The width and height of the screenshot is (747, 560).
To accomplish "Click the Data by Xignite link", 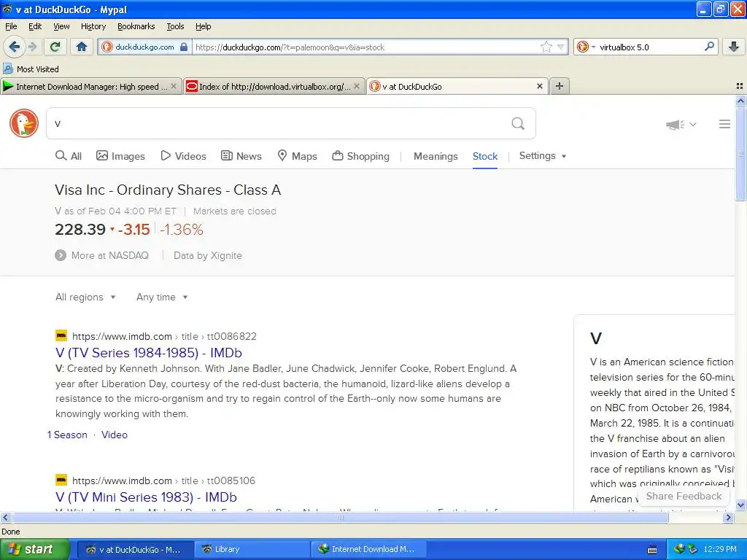I will click(208, 255).
